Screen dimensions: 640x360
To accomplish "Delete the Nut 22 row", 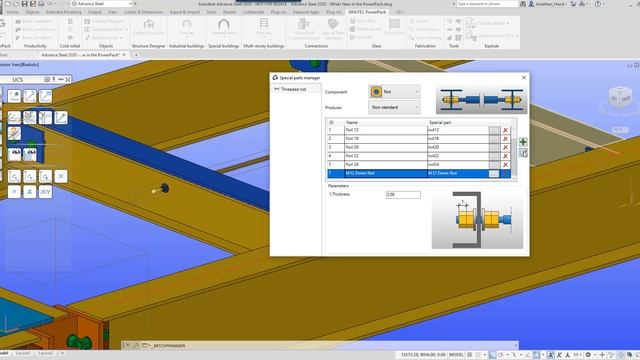I will tap(505, 156).
